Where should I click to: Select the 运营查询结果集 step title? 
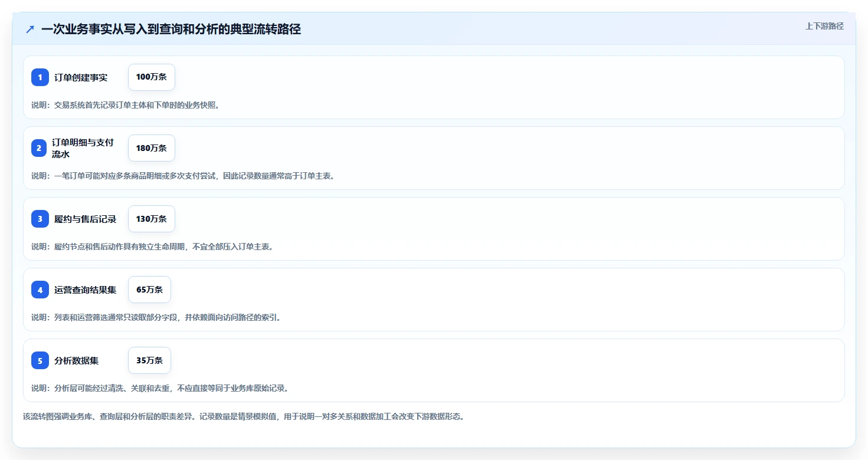[86, 290]
